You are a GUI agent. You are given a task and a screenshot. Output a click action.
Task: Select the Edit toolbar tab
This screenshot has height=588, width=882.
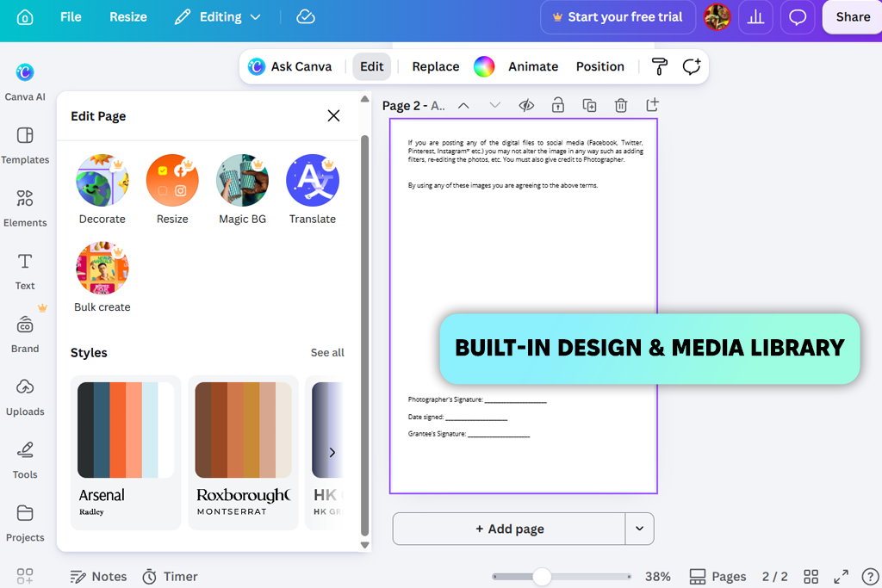click(372, 66)
